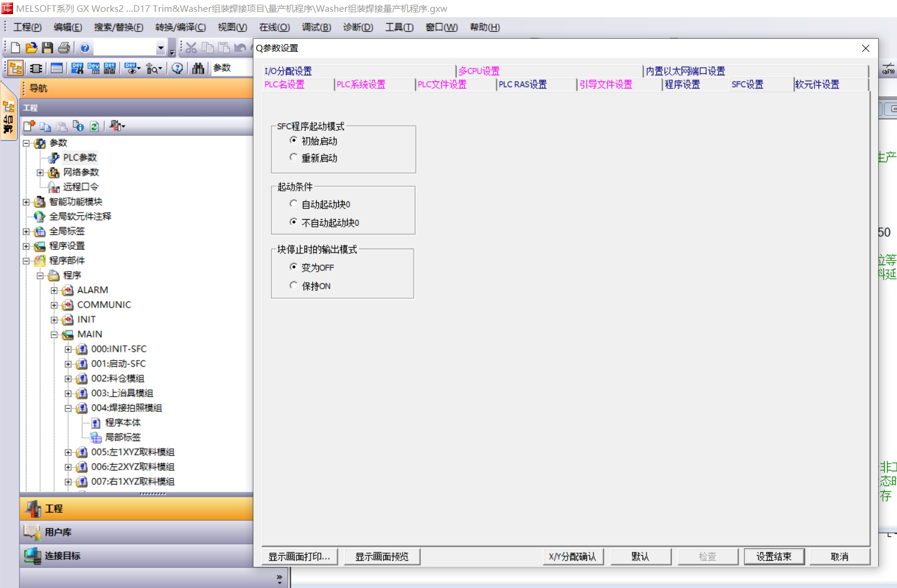
Task: Open the 在线(O) menu
Action: click(274, 27)
